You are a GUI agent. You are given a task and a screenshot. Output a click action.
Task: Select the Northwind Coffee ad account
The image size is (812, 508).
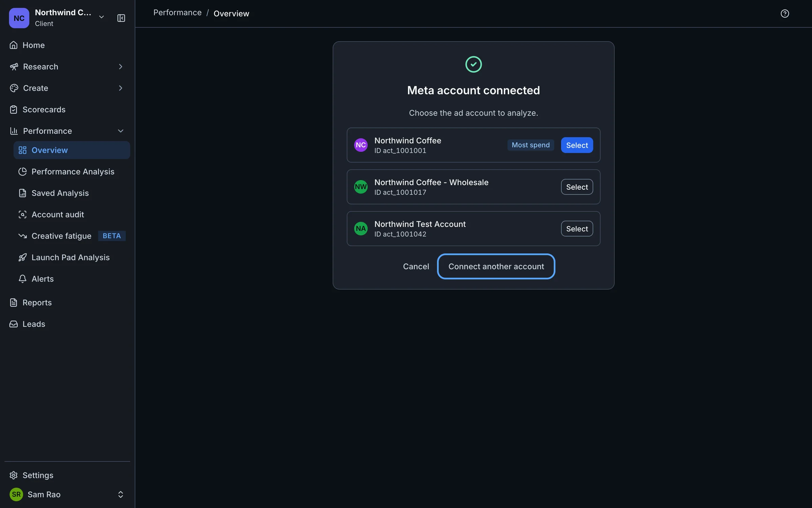click(x=577, y=145)
